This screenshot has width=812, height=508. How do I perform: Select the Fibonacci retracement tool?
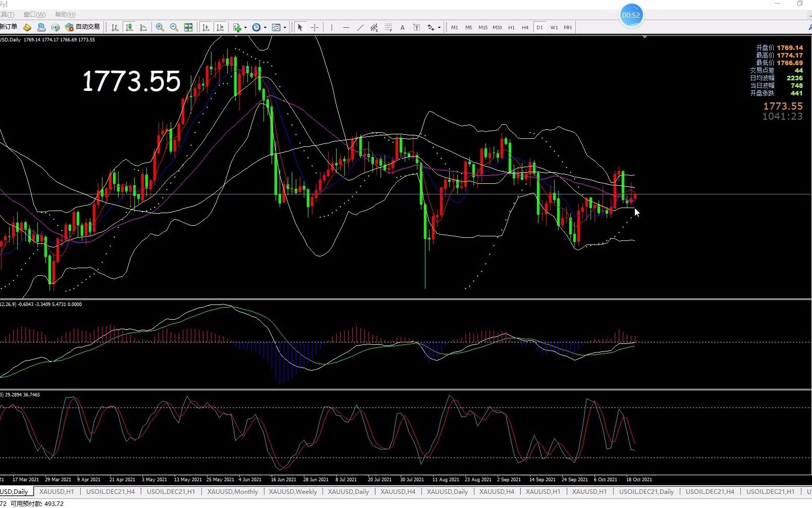tap(388, 27)
